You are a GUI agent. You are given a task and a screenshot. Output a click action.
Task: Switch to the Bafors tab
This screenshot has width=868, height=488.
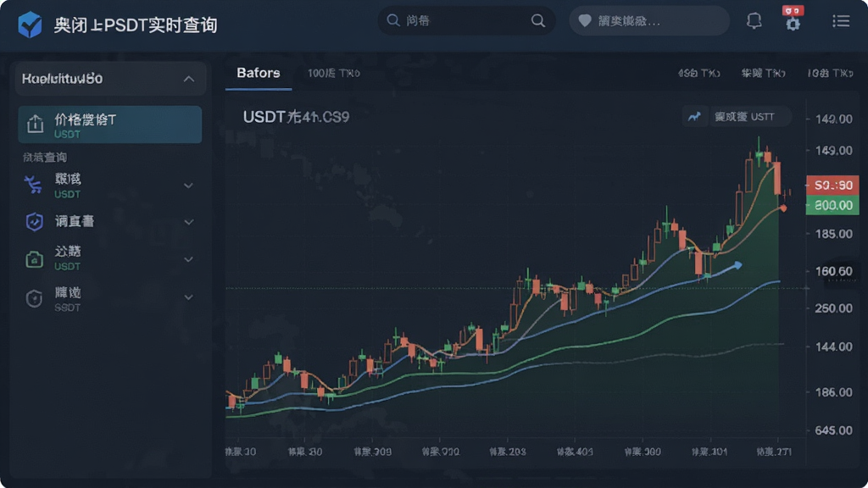(x=259, y=73)
